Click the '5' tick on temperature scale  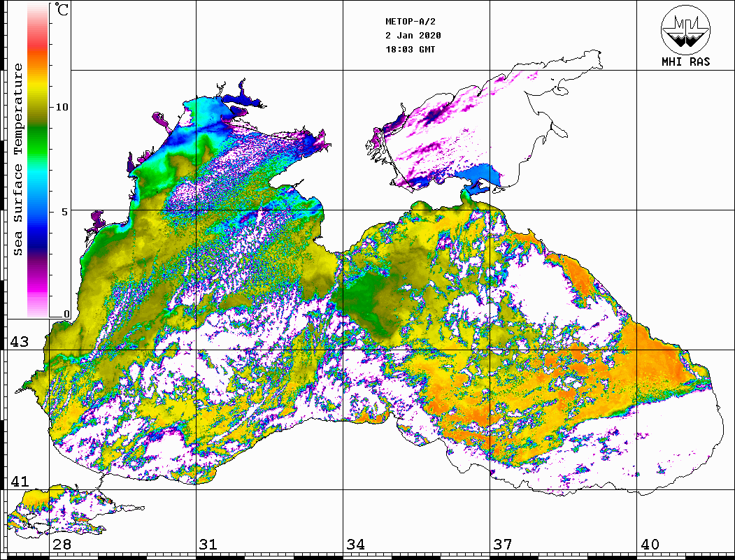64,212
